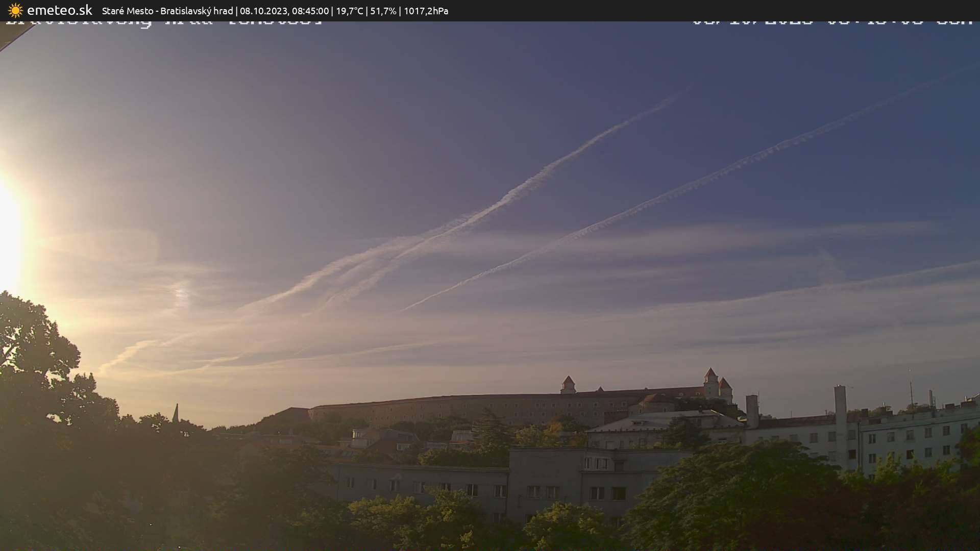This screenshot has height=551, width=980.
Task: Select the 19,7°C temperature reading
Action: 349,11
